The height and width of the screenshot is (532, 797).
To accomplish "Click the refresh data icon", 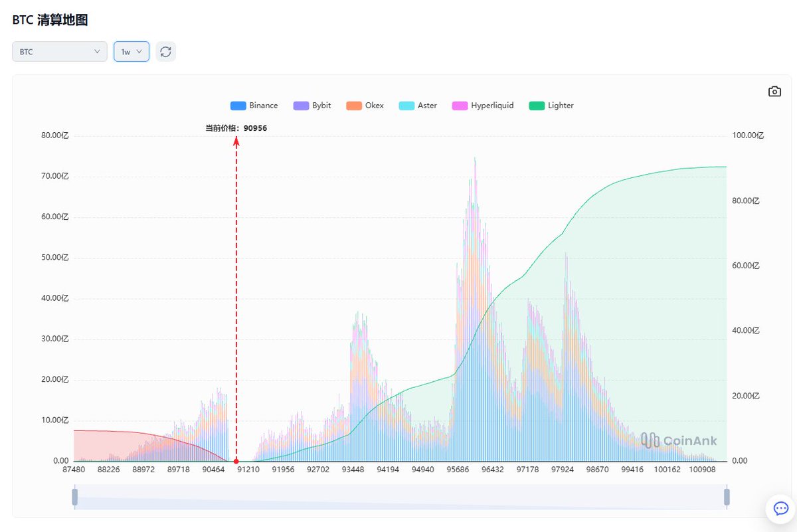I will tap(165, 52).
